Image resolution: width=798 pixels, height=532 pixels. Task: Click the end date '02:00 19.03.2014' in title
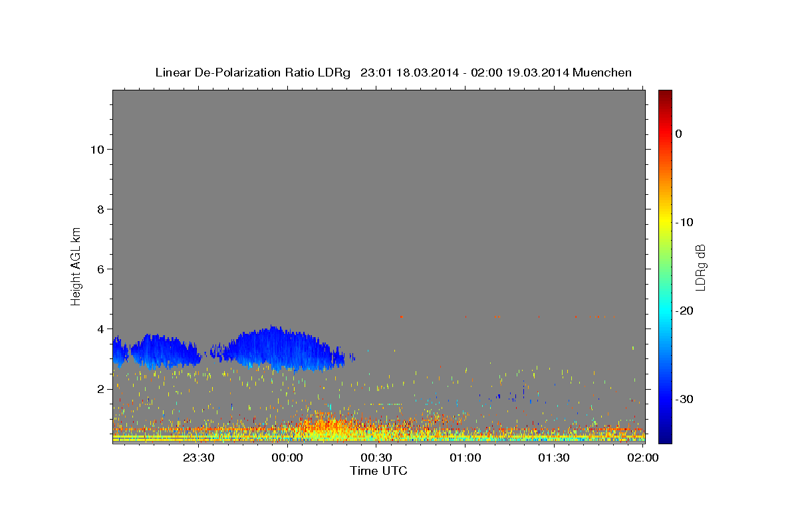point(520,72)
